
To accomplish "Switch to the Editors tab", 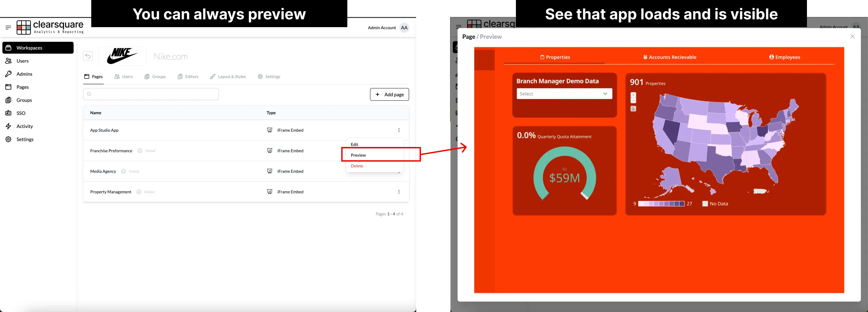I will (x=188, y=77).
